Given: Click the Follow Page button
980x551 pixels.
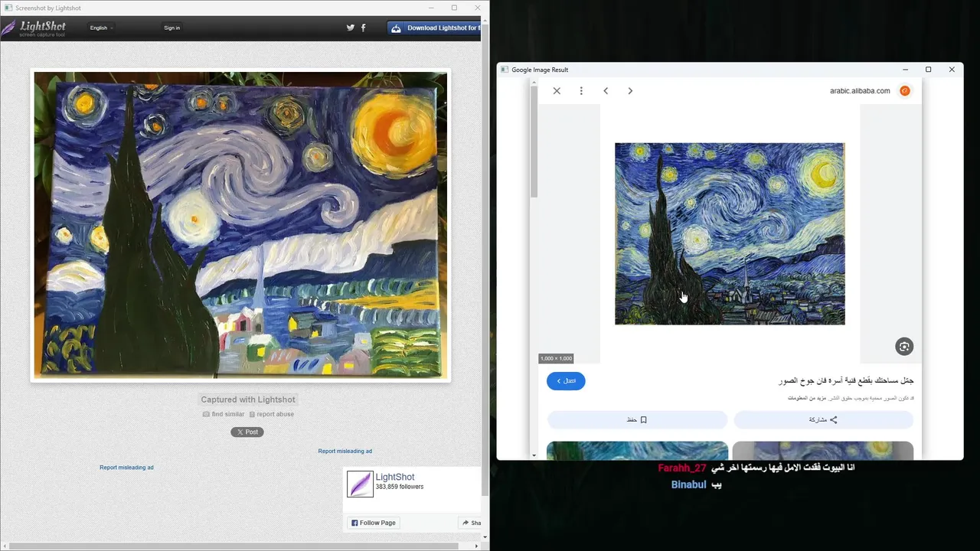Looking at the screenshot, I should click(x=374, y=523).
